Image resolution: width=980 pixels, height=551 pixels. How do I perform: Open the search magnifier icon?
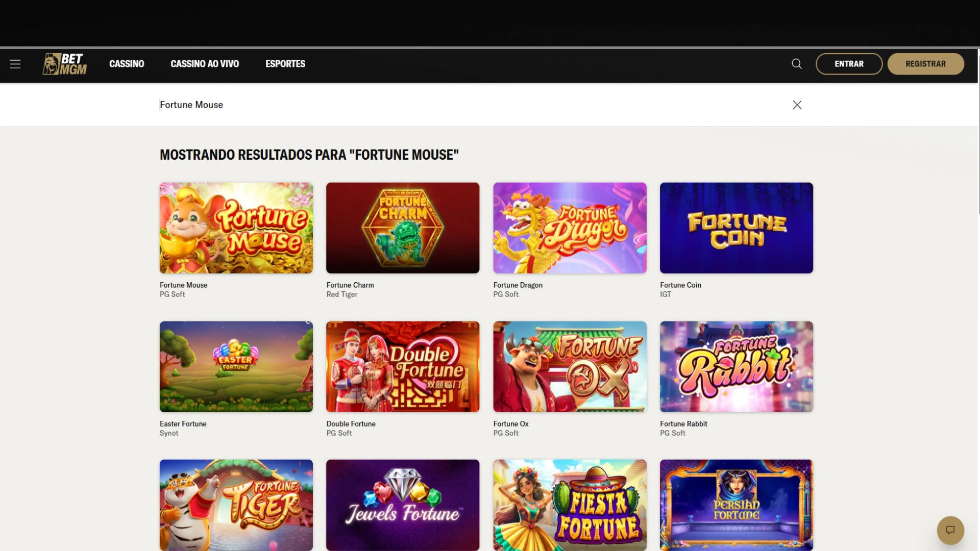[x=797, y=64]
